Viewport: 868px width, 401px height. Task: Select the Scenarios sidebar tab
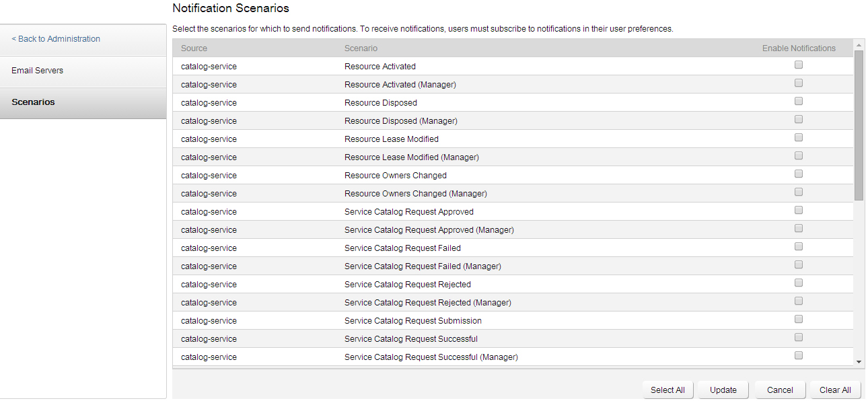34,102
